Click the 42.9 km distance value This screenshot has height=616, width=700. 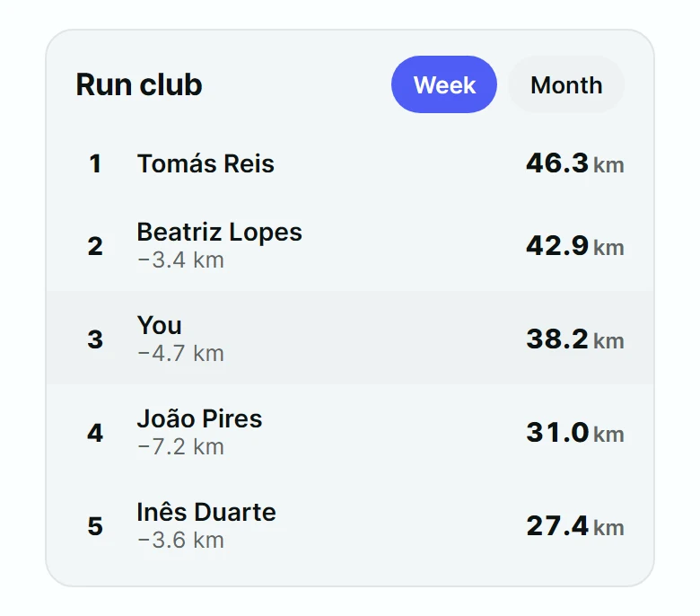(x=575, y=246)
